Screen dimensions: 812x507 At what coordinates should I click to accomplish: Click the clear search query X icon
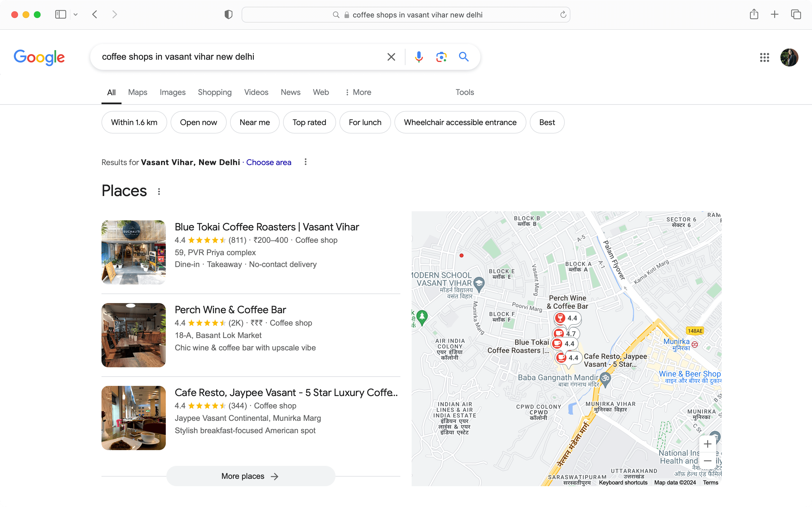(391, 57)
